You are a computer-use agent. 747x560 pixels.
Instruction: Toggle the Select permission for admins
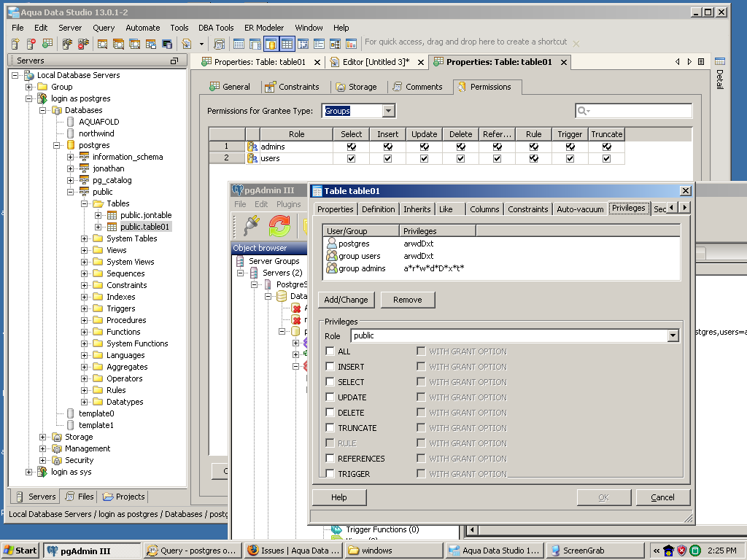pyautogui.click(x=352, y=147)
